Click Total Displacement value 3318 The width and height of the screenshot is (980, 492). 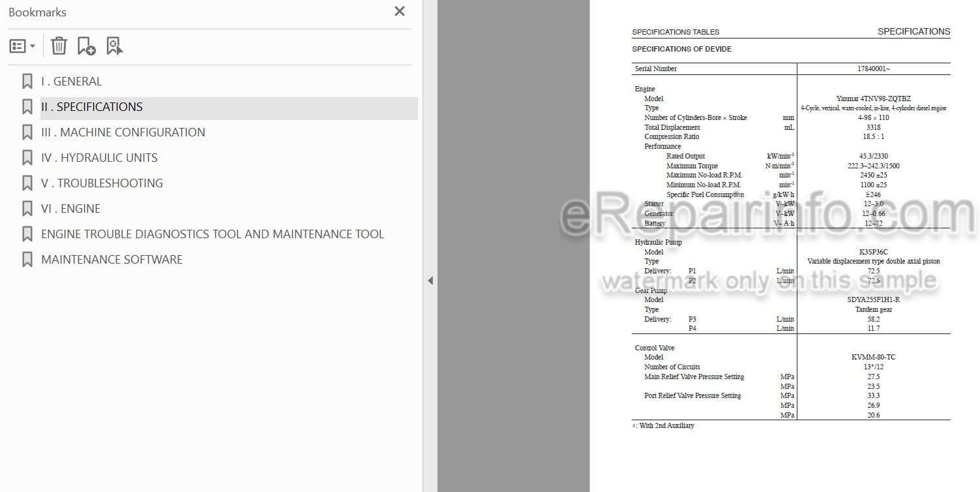[873, 127]
